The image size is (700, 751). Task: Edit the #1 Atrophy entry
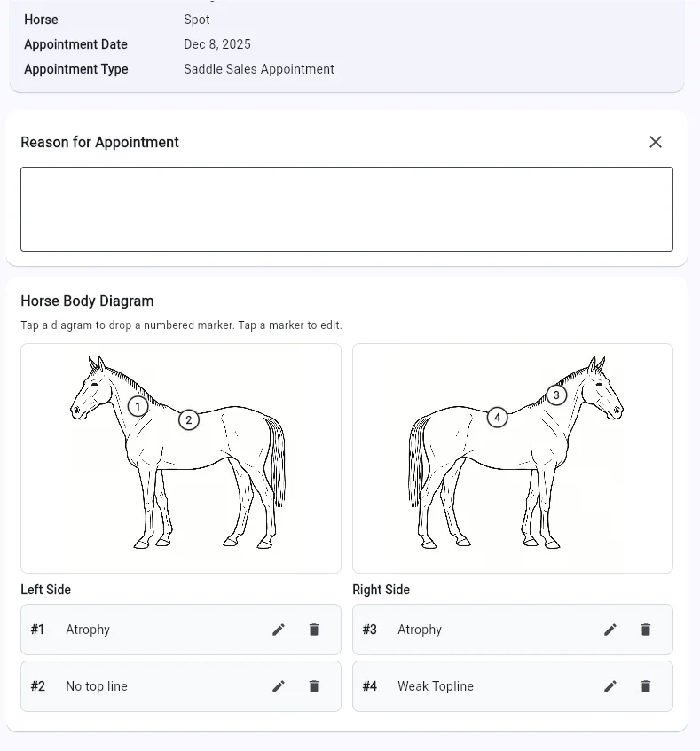[278, 630]
